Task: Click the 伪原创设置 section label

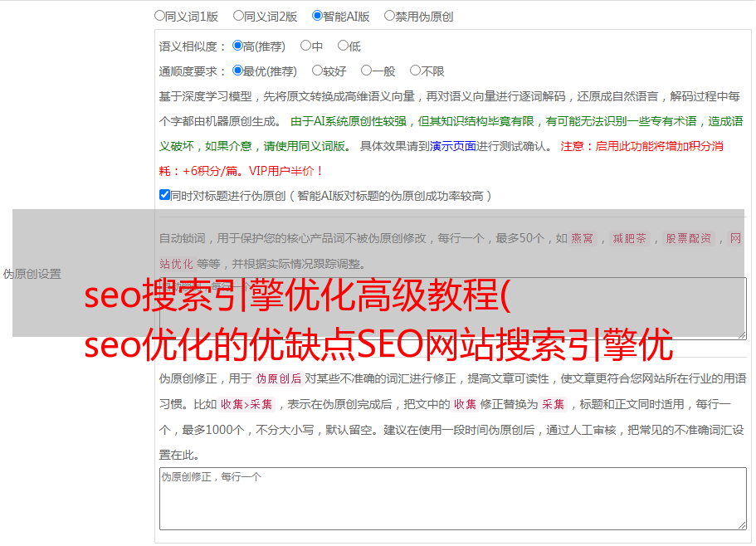Action: click(32, 274)
